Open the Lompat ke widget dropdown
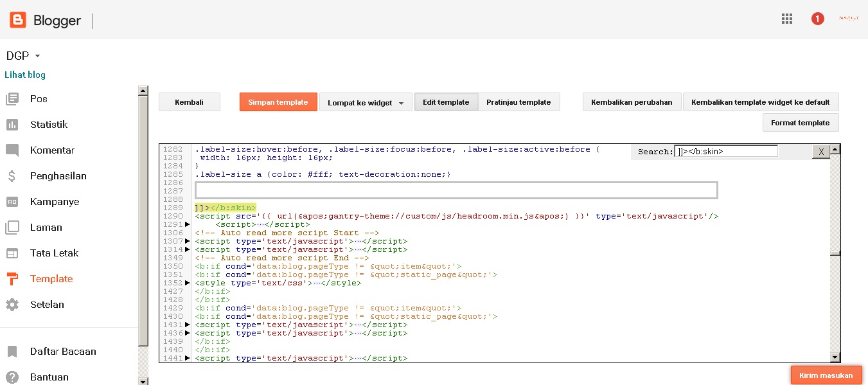 pyautogui.click(x=366, y=102)
